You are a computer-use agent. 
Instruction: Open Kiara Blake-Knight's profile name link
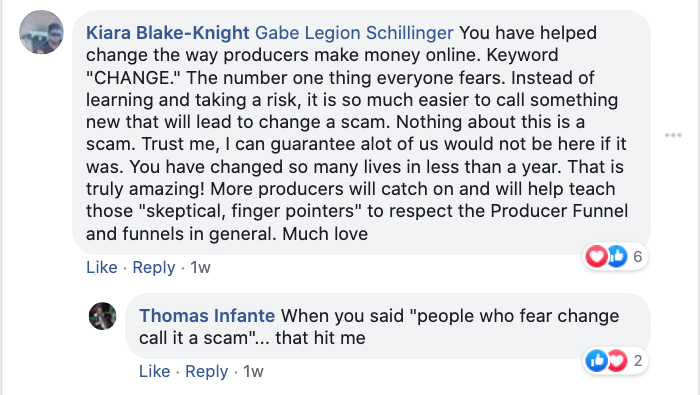tap(167, 33)
